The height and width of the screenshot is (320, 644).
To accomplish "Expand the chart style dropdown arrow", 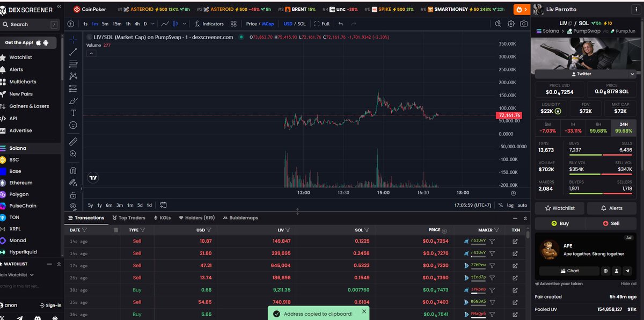I will coord(185,24).
